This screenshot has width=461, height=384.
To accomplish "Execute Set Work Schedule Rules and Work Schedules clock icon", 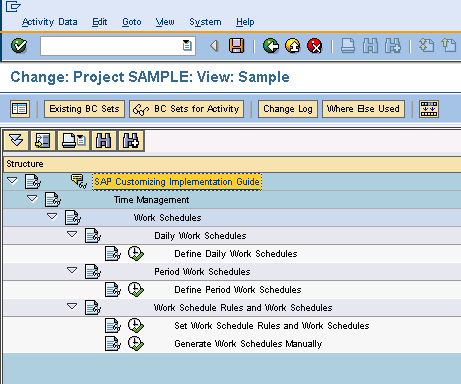I will [x=136, y=326].
